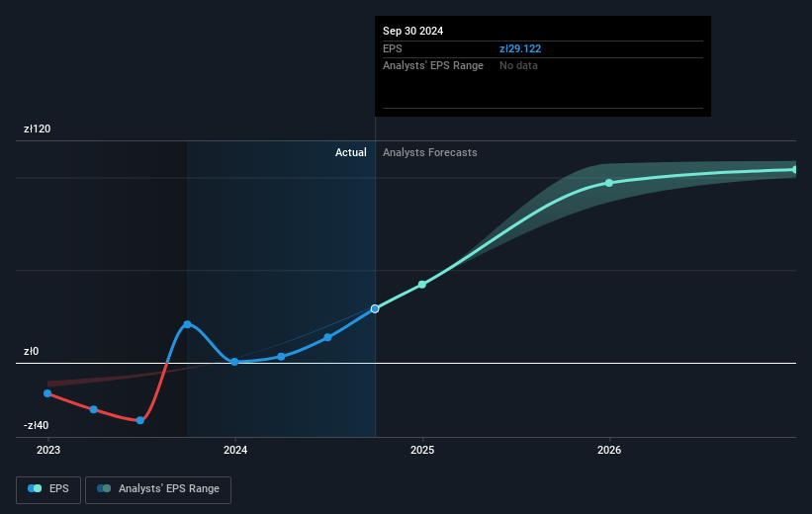Click the EPS legend color dots icon
The width and height of the screenshot is (812, 514).
[35, 488]
